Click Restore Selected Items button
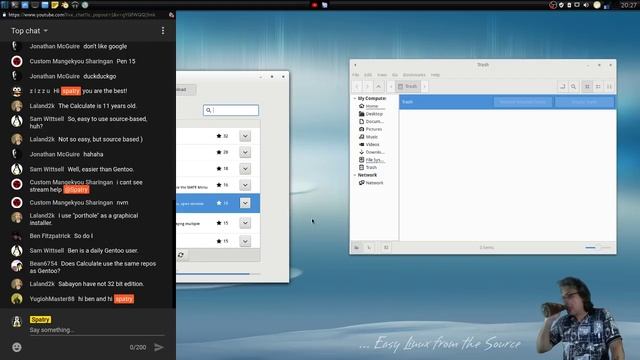The width and height of the screenshot is (640, 360). tap(523, 102)
